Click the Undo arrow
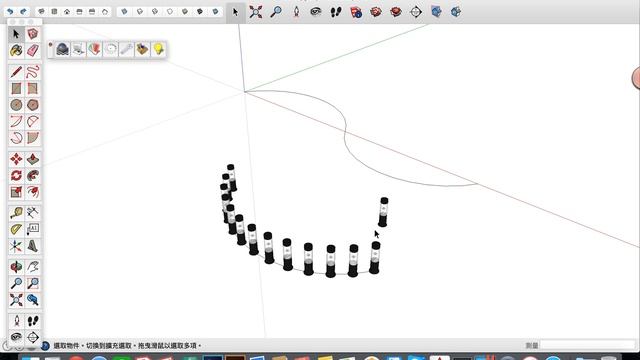Viewport: 640px width, 360px height. tap(10, 12)
